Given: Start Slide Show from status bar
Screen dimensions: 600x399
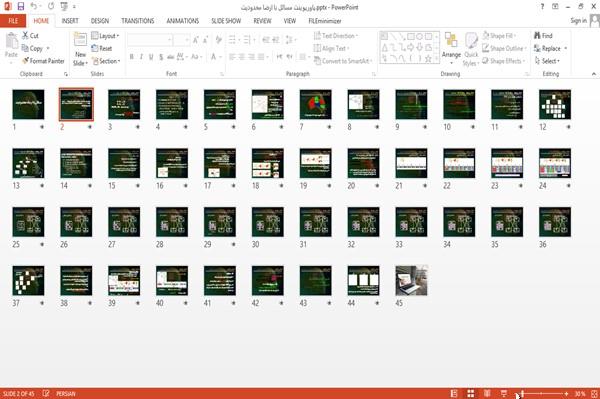Looking at the screenshot, I should click(504, 393).
